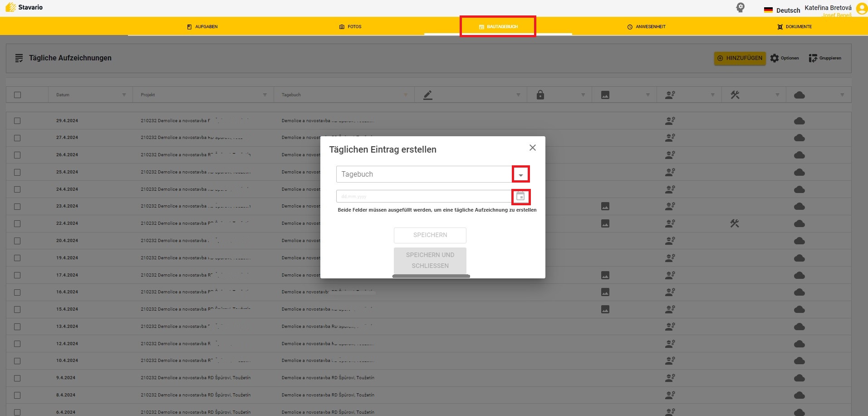The height and width of the screenshot is (416, 868).
Task: Open filter for the image column
Action: (648, 95)
